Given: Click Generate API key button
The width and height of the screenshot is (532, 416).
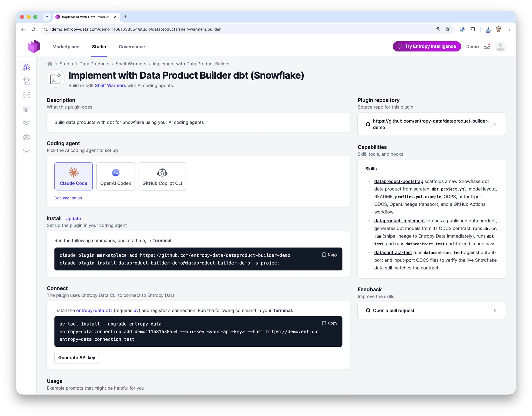Looking at the screenshot, I should tap(76, 357).
